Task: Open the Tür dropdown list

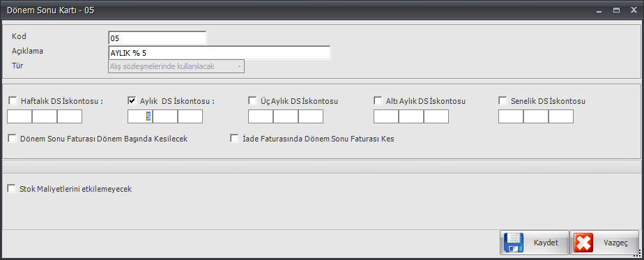Action: click(176, 66)
